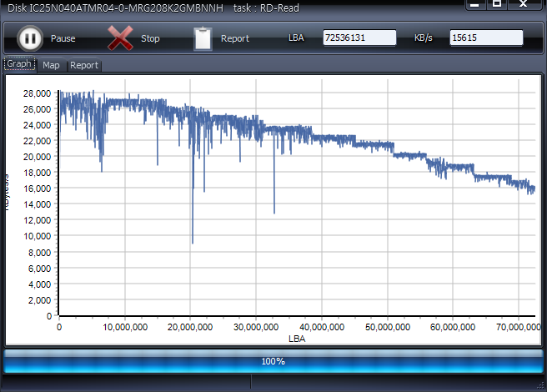The height and width of the screenshot is (392, 547).
Task: Click the LBA axis title below graph
Action: tap(297, 339)
